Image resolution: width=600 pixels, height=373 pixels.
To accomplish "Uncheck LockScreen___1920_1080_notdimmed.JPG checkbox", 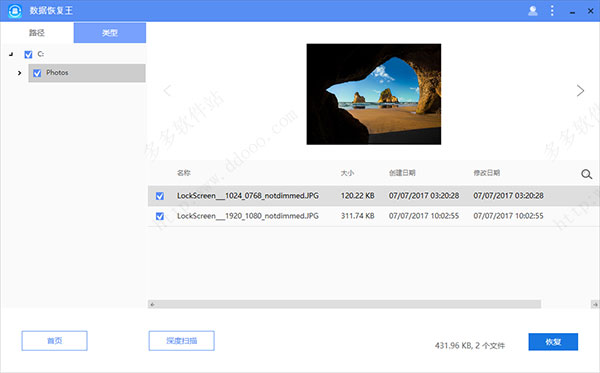I will [160, 216].
